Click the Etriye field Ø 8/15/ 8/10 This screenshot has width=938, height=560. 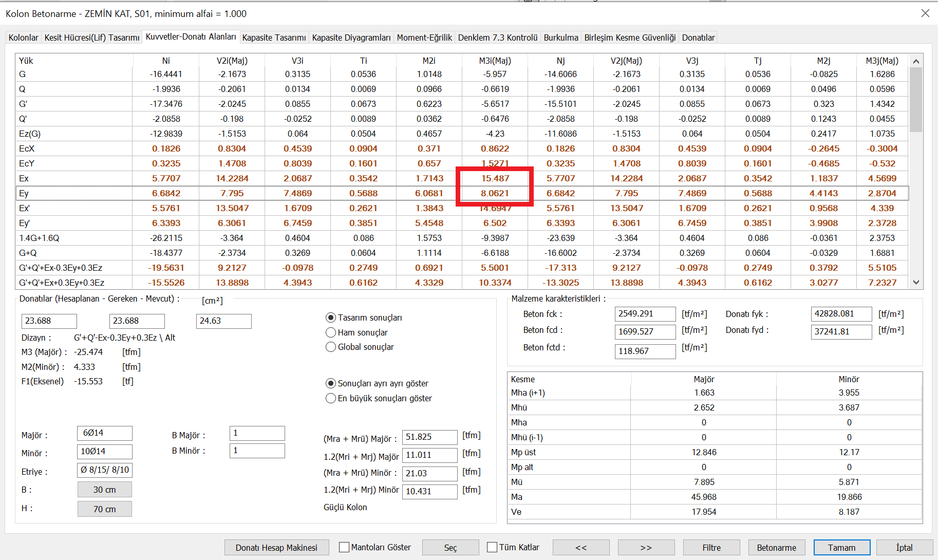[105, 470]
